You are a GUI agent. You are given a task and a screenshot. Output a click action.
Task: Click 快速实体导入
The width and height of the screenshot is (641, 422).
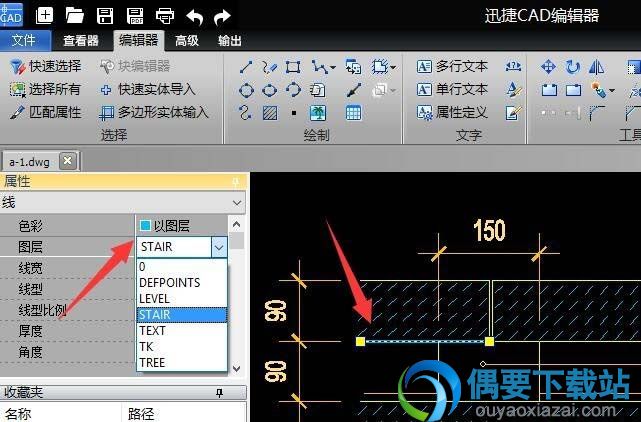[148, 89]
